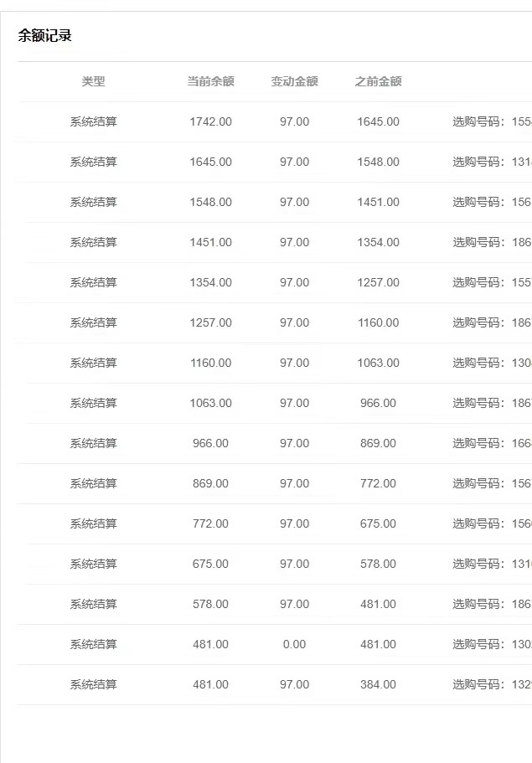Click the 1645.00 current balance cell

(x=211, y=162)
